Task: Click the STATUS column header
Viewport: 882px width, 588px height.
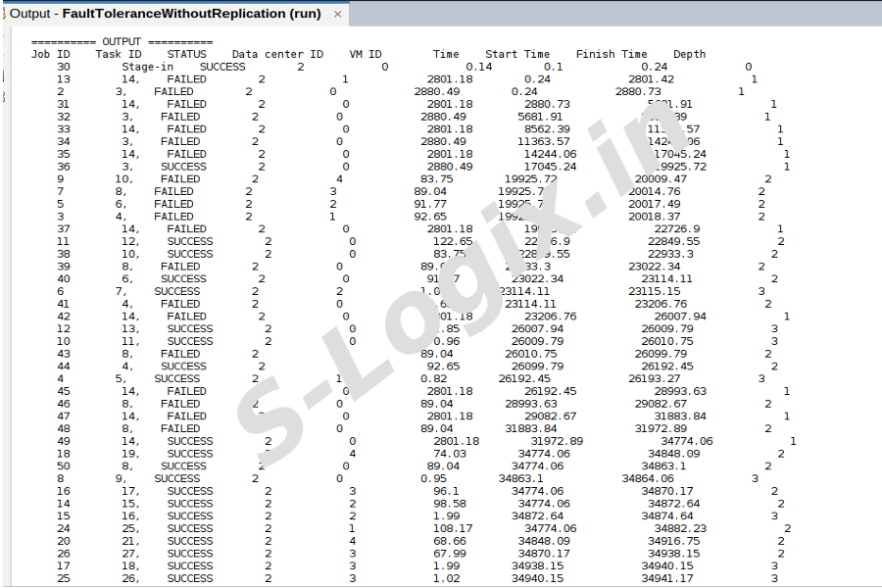Action: (x=186, y=55)
